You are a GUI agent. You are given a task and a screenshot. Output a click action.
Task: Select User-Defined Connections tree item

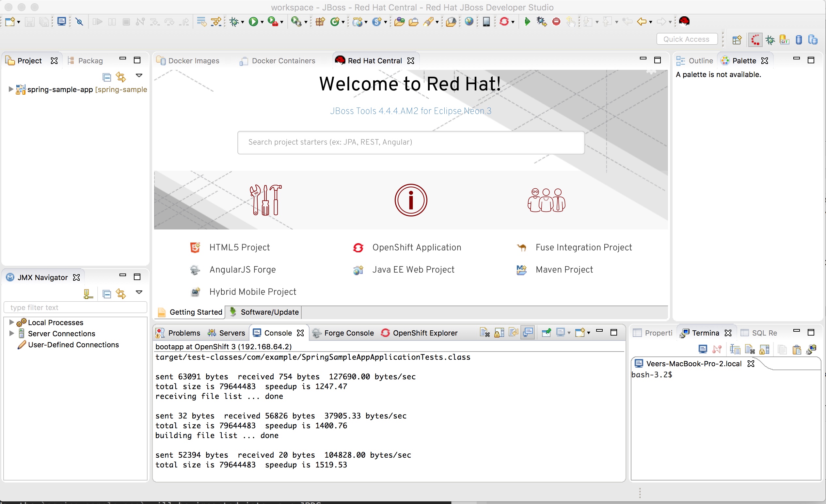tap(73, 345)
